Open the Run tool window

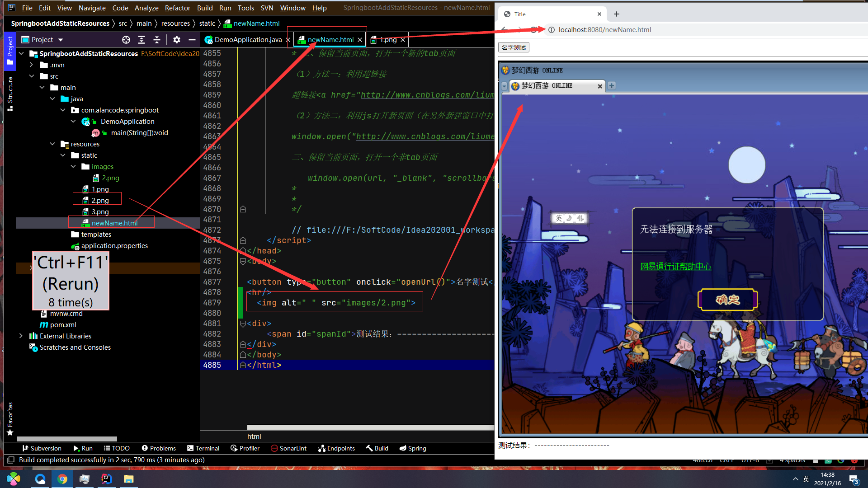(83, 448)
